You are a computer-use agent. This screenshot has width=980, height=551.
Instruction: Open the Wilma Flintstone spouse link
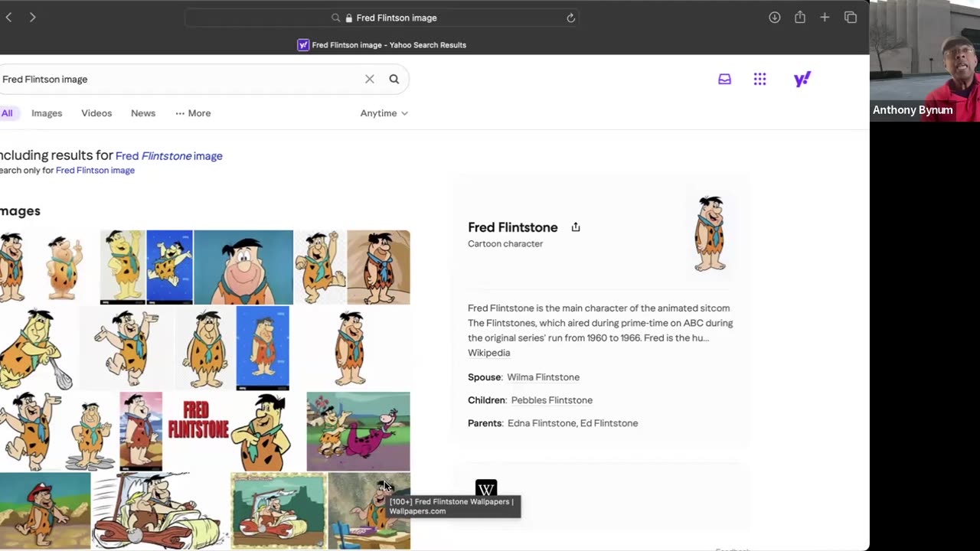point(543,377)
